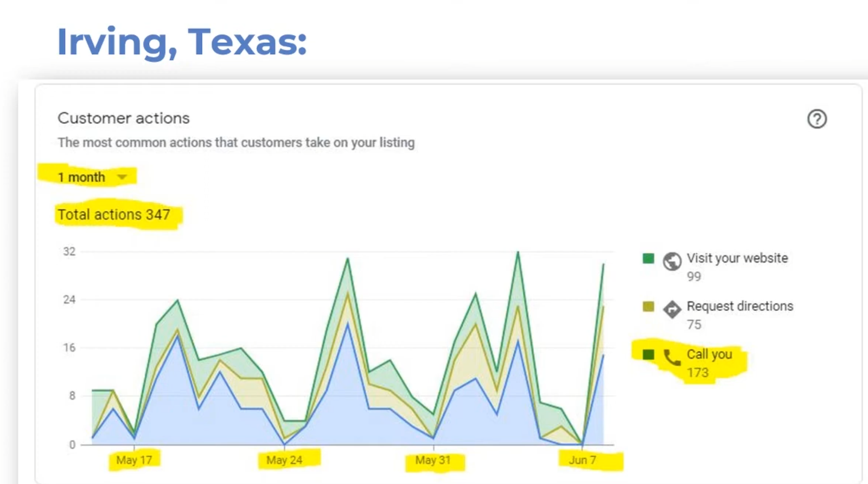Viewport: 868px width, 484px height.
Task: Click the Visit your website legend label
Action: (737, 258)
